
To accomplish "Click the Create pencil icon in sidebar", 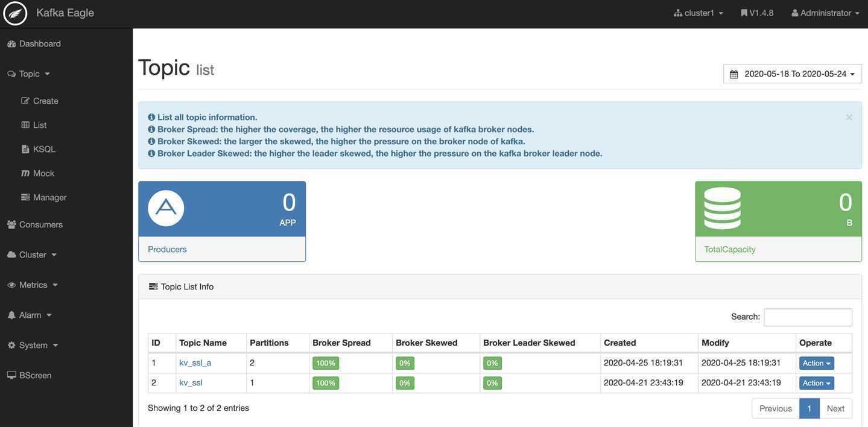I will tap(25, 101).
